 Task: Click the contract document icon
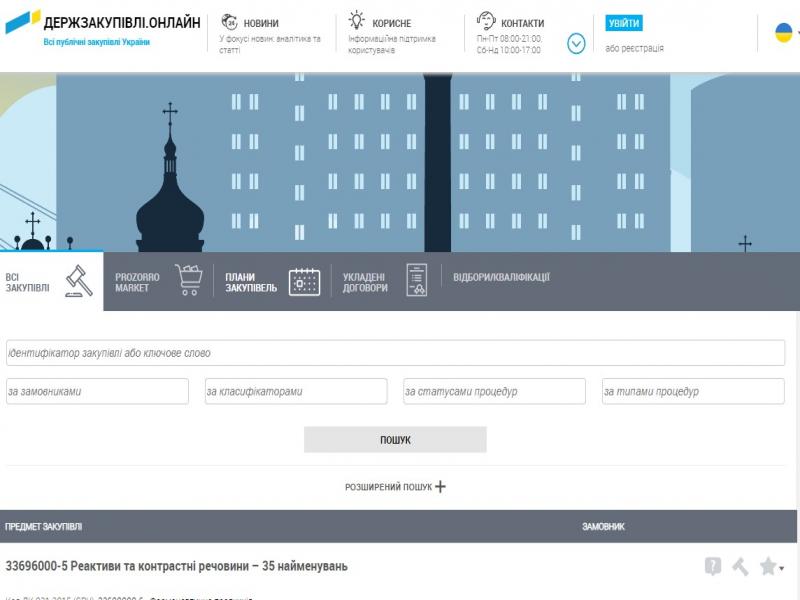tap(417, 280)
